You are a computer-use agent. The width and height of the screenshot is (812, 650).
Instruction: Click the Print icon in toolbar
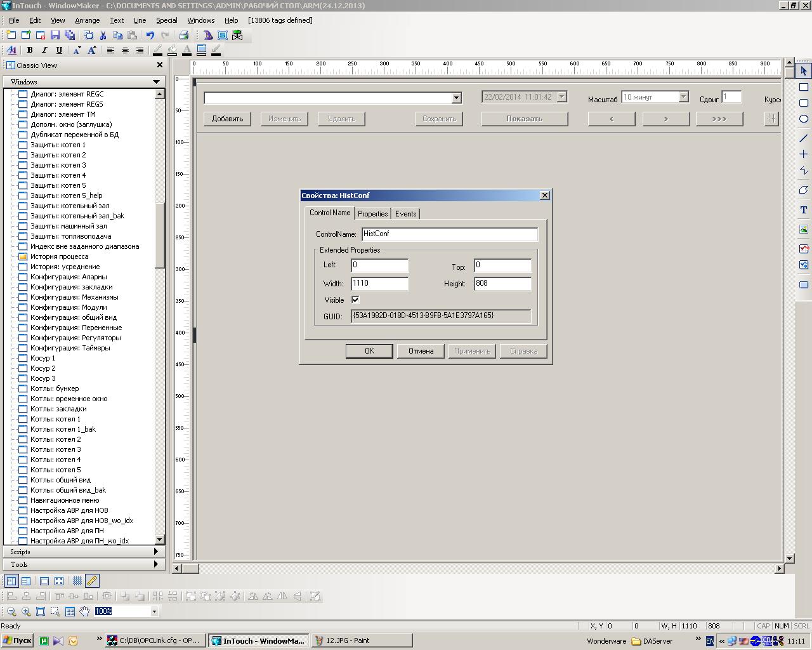(183, 36)
